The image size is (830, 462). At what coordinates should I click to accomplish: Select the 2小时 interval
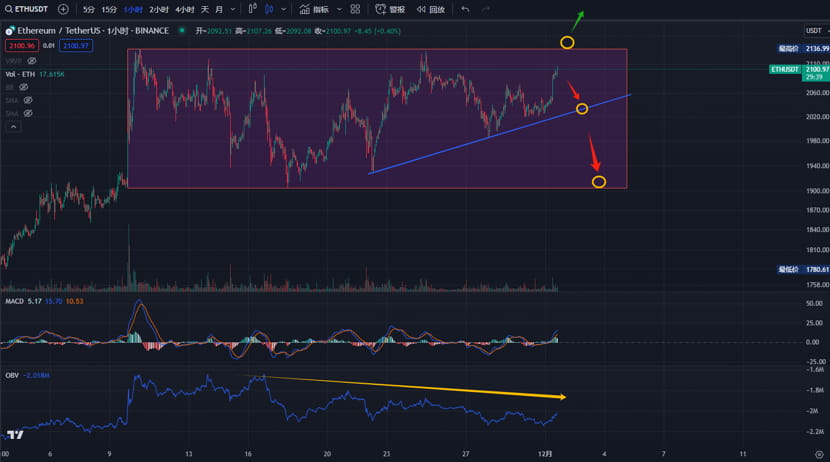(158, 10)
